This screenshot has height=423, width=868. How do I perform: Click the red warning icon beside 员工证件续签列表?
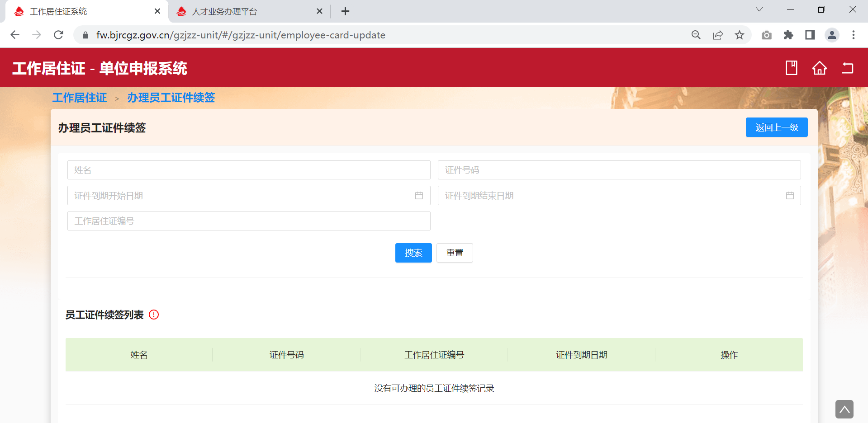pyautogui.click(x=154, y=315)
